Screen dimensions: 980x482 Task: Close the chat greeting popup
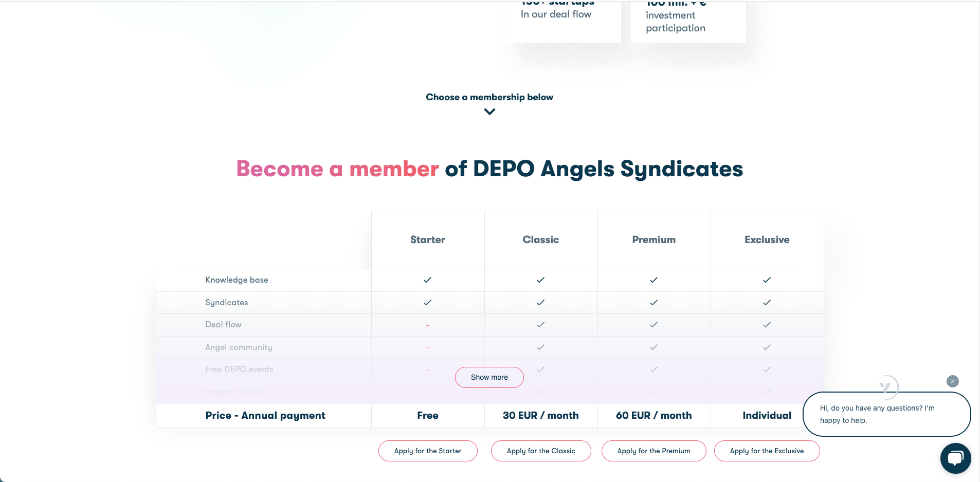click(952, 381)
